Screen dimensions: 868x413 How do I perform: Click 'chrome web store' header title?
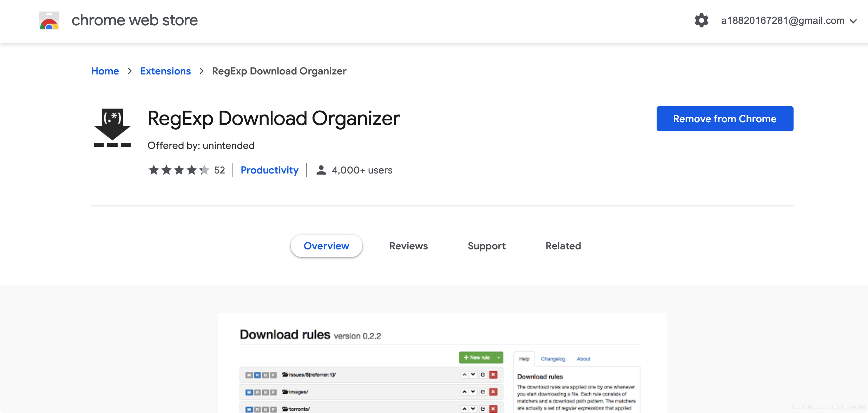pos(134,20)
